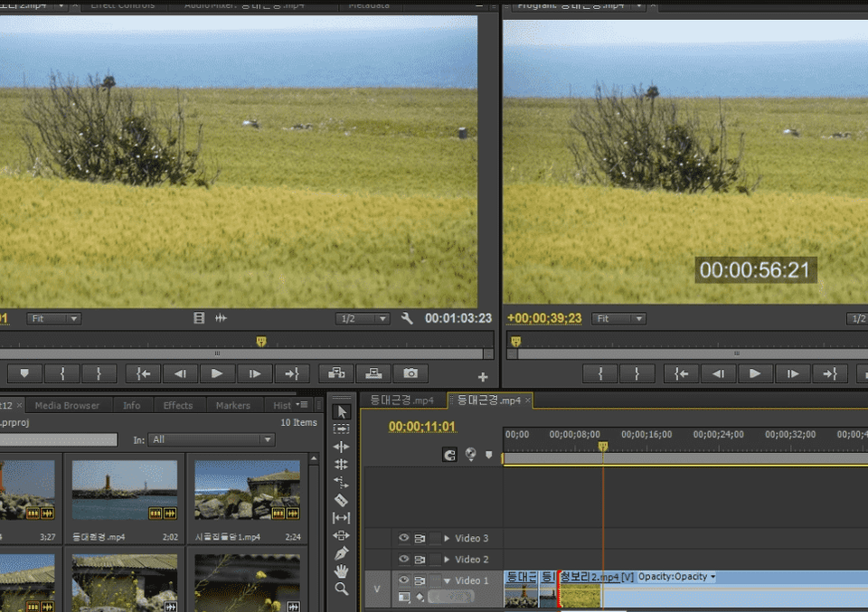Go to Out point in Program monitor

pyautogui.click(x=830, y=374)
